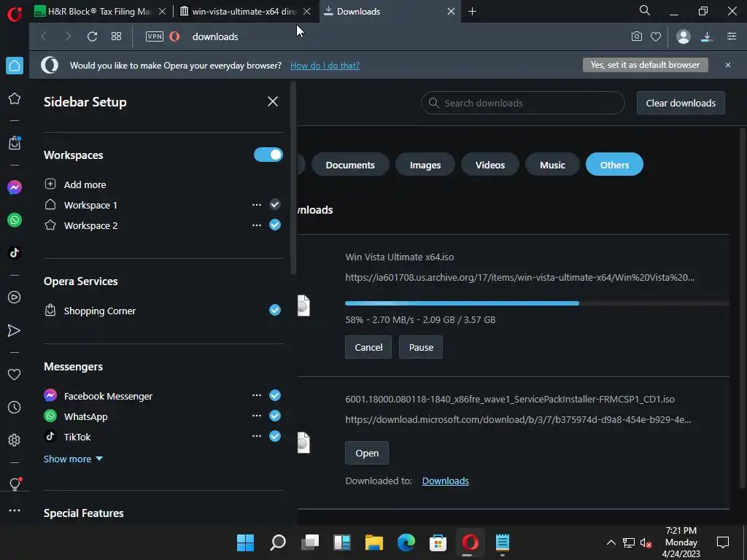Open Speed Dial start page grid icon

point(116,36)
